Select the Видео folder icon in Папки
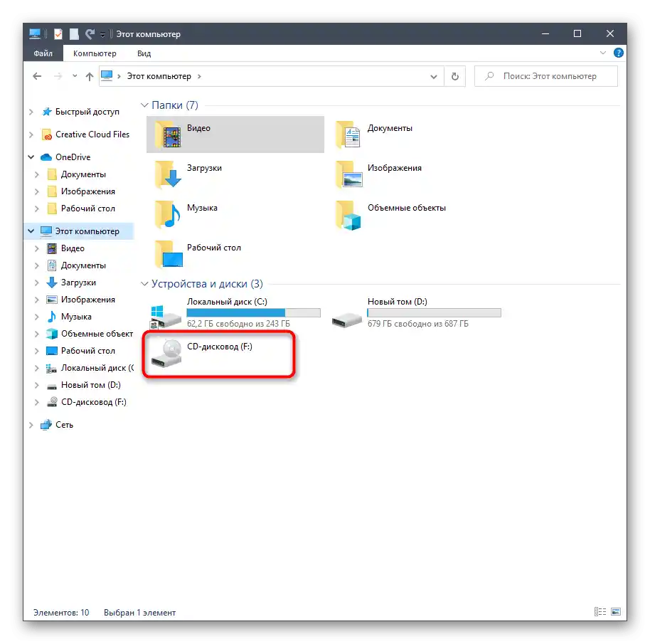The width and height of the screenshot is (650, 644). 168,135
